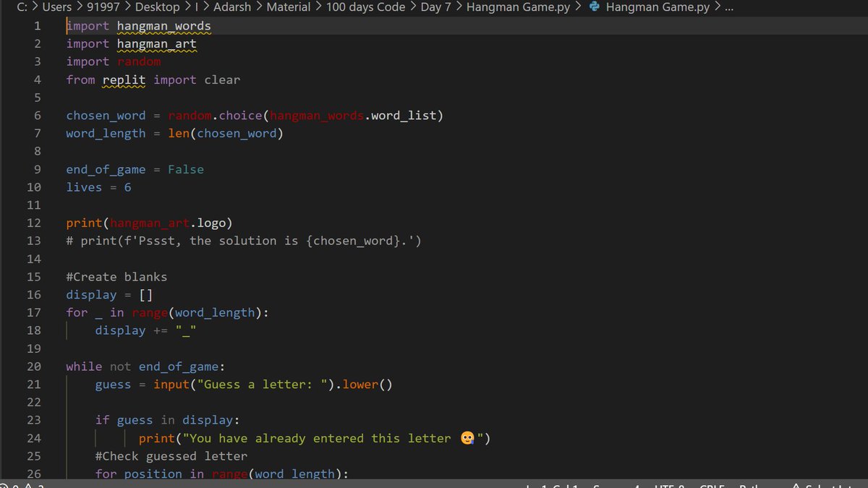The width and height of the screenshot is (868, 488).
Task: Click the '...' symbol breadcrumb at the end
Action: (729, 7)
